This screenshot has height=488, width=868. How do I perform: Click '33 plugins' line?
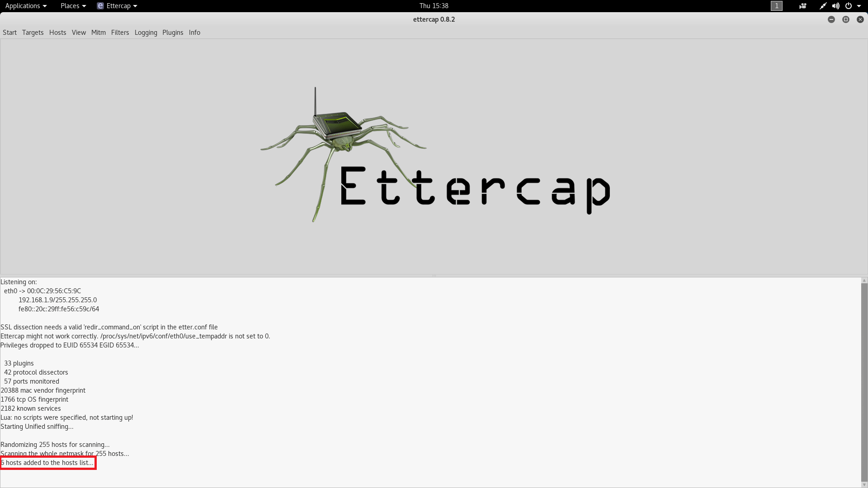[x=19, y=363]
